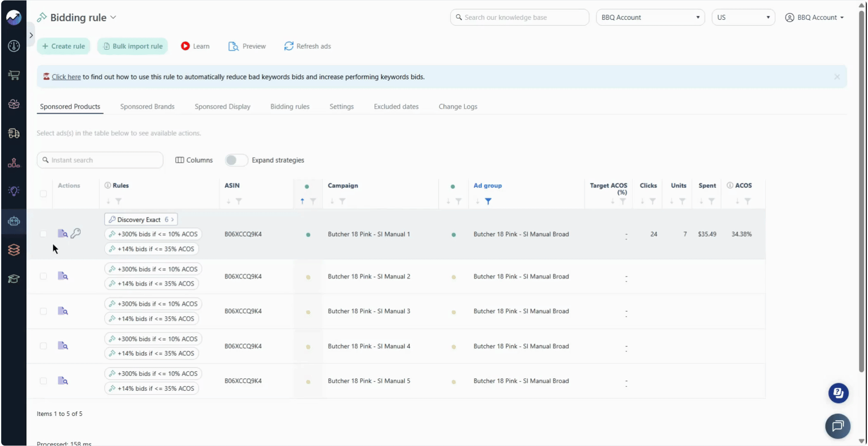Open the help question bubble icon
The height and width of the screenshot is (446, 868).
[838, 393]
